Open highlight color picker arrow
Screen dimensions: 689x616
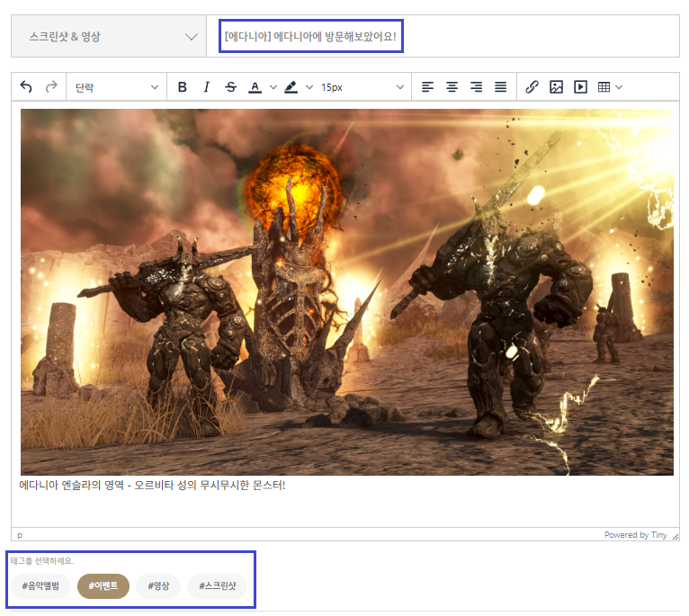tap(309, 87)
